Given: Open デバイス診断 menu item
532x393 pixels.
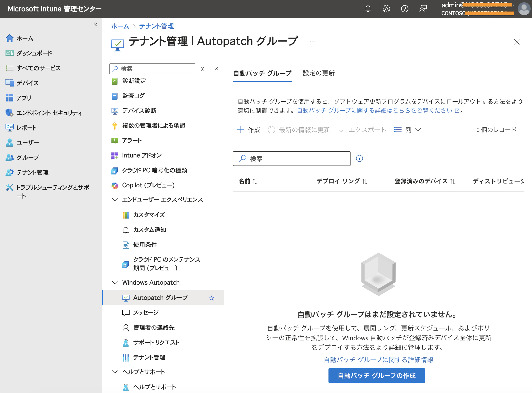Looking at the screenshot, I should pos(134,111).
